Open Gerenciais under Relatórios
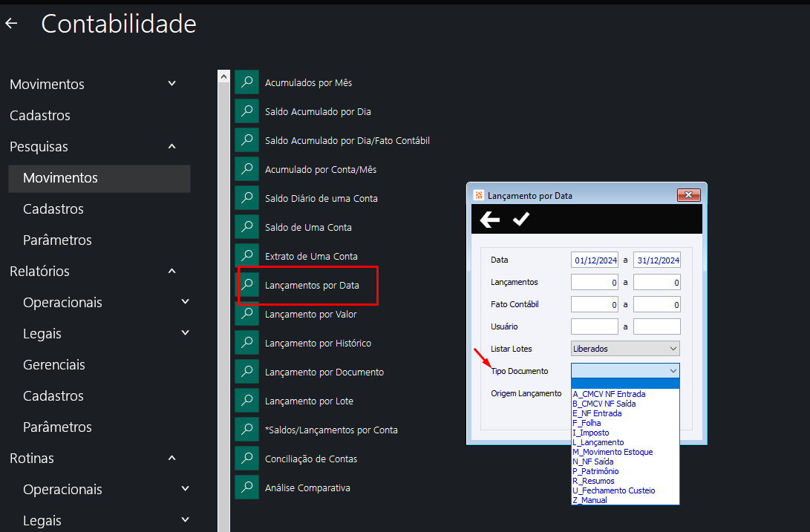 [x=53, y=364]
